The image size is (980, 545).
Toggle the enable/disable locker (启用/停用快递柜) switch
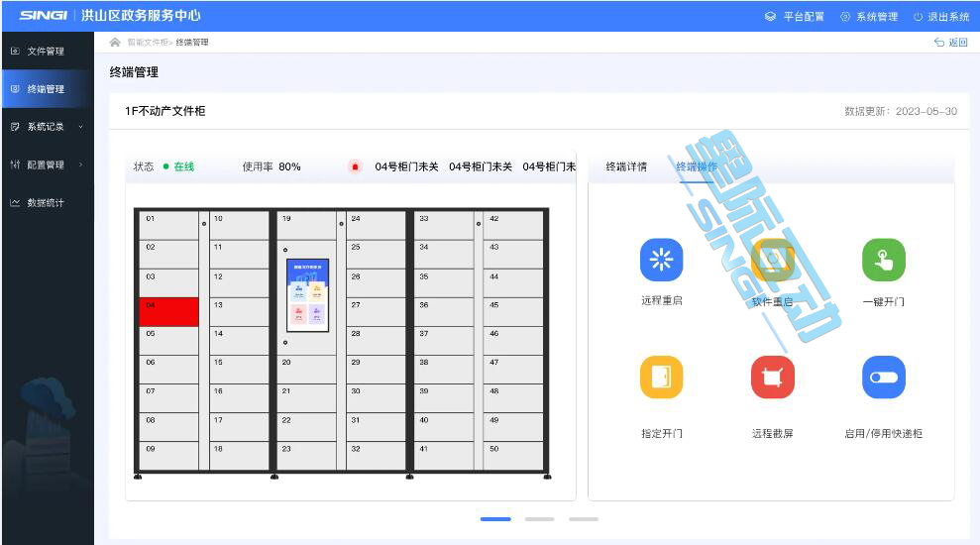(883, 377)
